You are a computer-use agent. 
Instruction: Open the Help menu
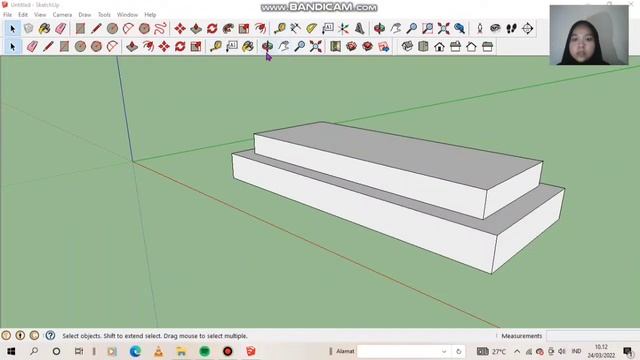point(150,15)
